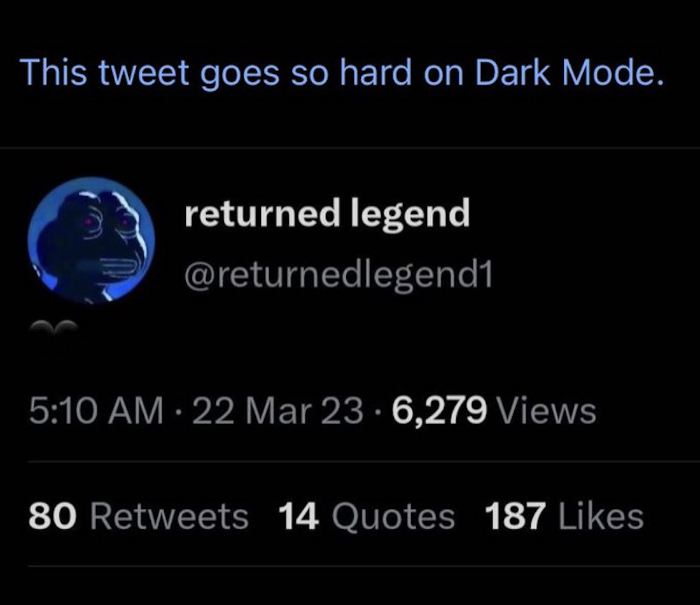The height and width of the screenshot is (605, 700).
Task: Open the "Quotes" label
Action: pos(395,516)
